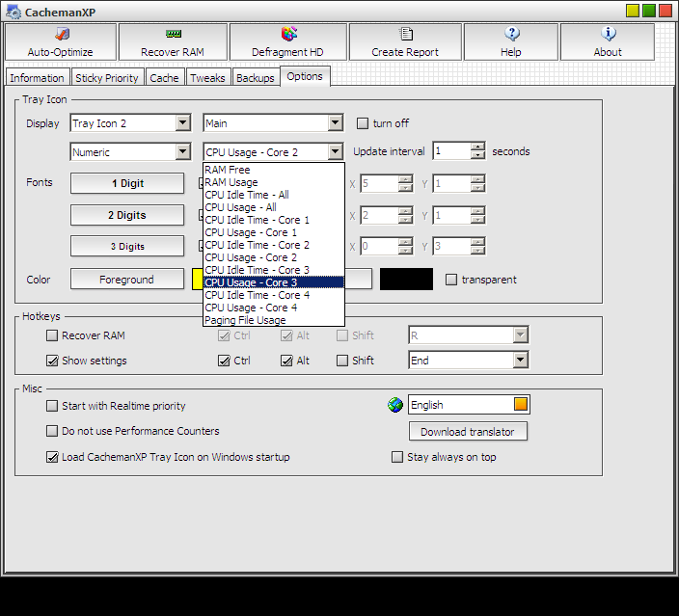The width and height of the screenshot is (679, 616).
Task: Click the Download translator button
Action: 468,432
